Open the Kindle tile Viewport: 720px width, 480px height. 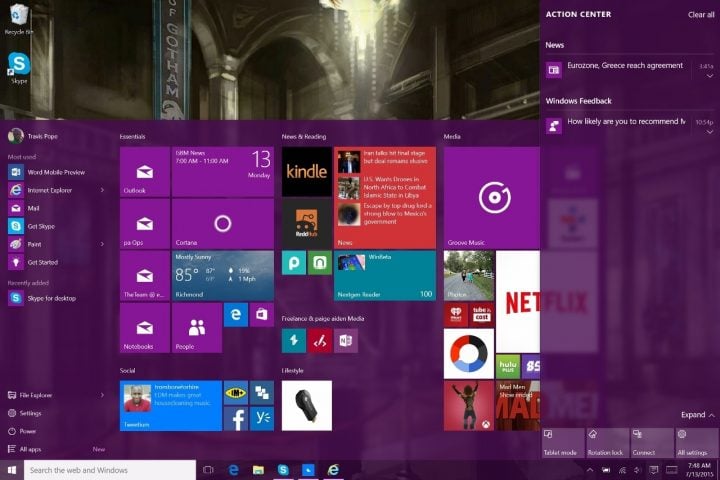[307, 172]
